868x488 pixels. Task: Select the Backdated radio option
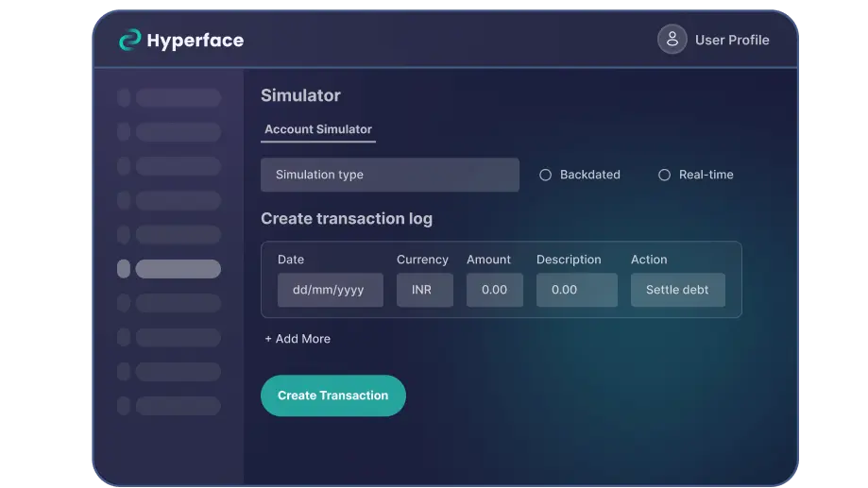click(545, 175)
